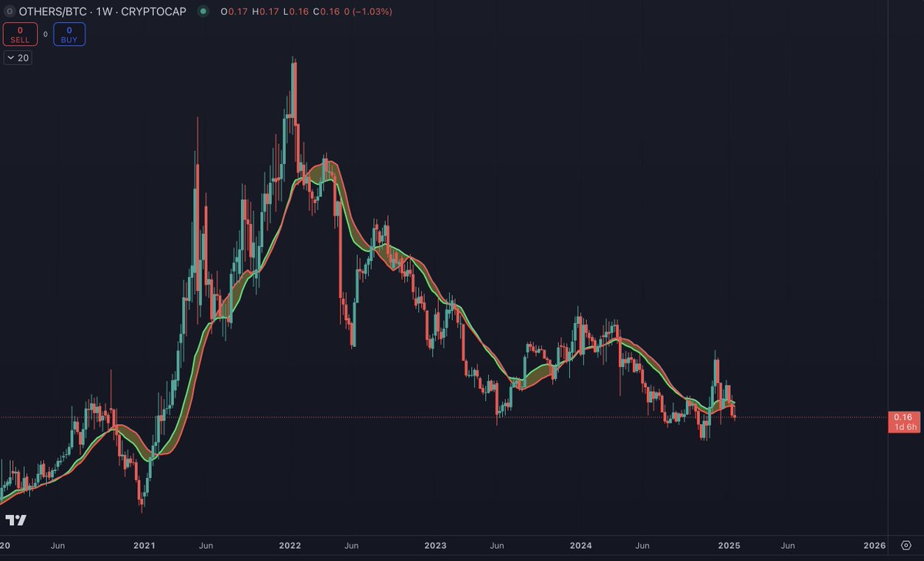Click the Jun label left of 2022
This screenshot has height=561, width=924.
click(206, 546)
